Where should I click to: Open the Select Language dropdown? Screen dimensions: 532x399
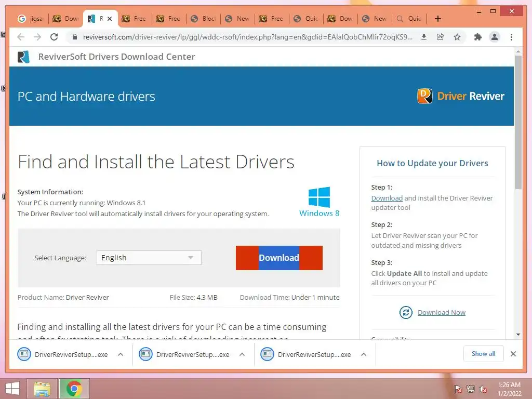coord(149,258)
